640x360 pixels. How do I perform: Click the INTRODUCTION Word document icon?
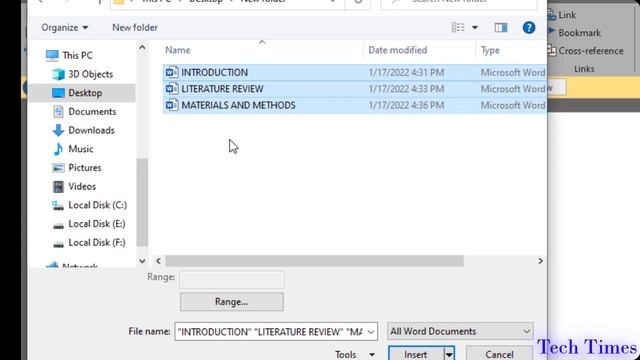(172, 72)
